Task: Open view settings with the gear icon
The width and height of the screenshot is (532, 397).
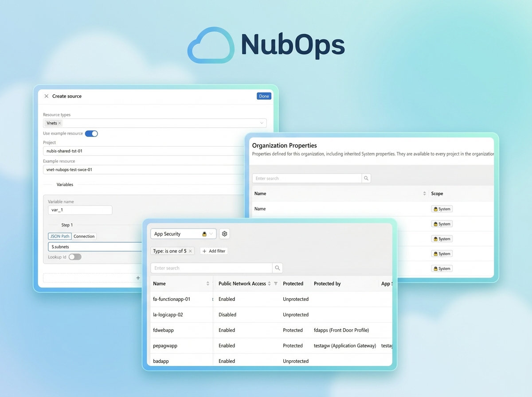Action: click(224, 234)
